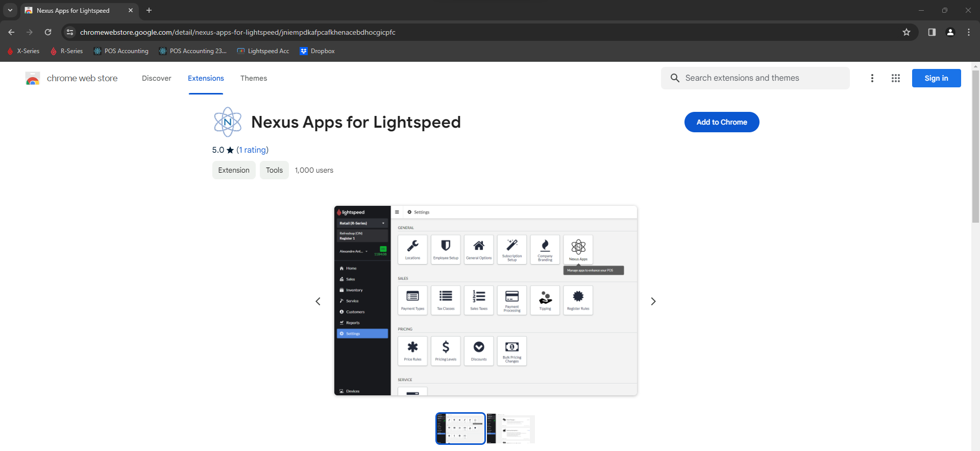Screen dimensions: 980x451
Task: Click the address bar URL
Action: [x=238, y=32]
